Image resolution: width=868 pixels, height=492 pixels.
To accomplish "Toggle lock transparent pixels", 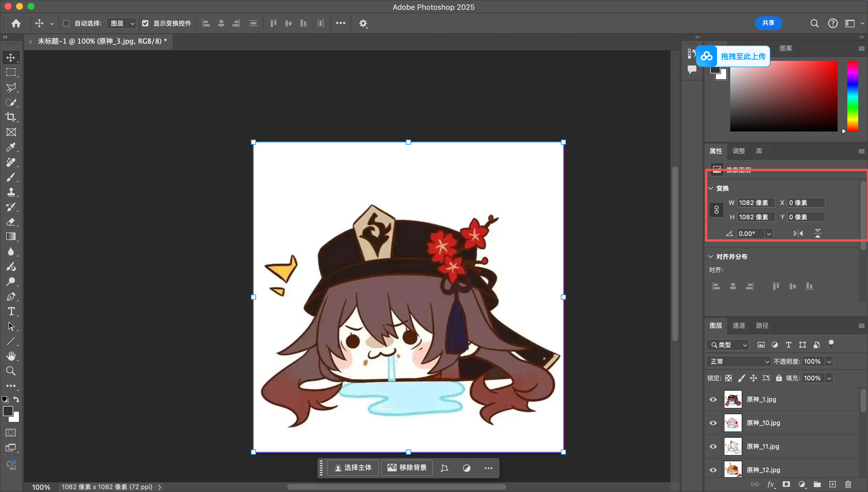I will pos(728,378).
